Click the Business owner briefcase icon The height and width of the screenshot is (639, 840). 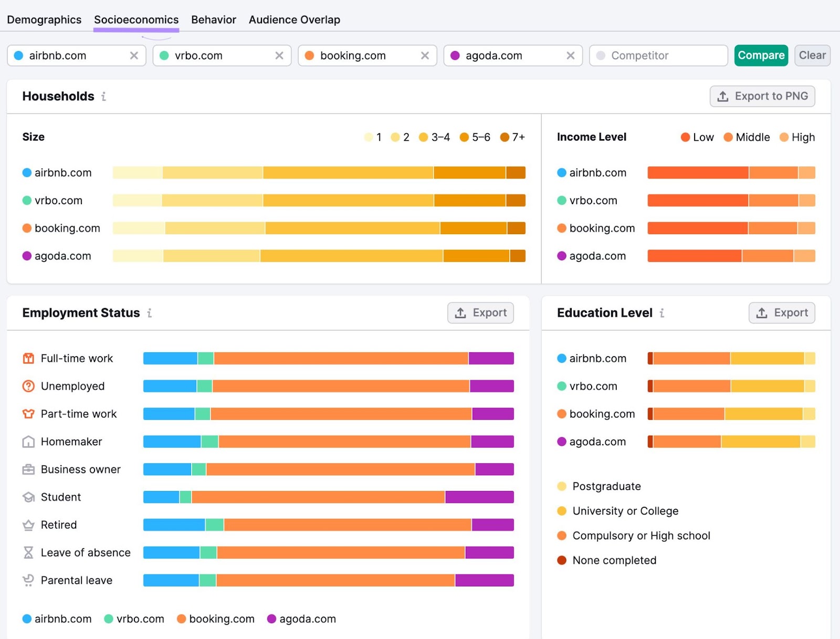(27, 469)
